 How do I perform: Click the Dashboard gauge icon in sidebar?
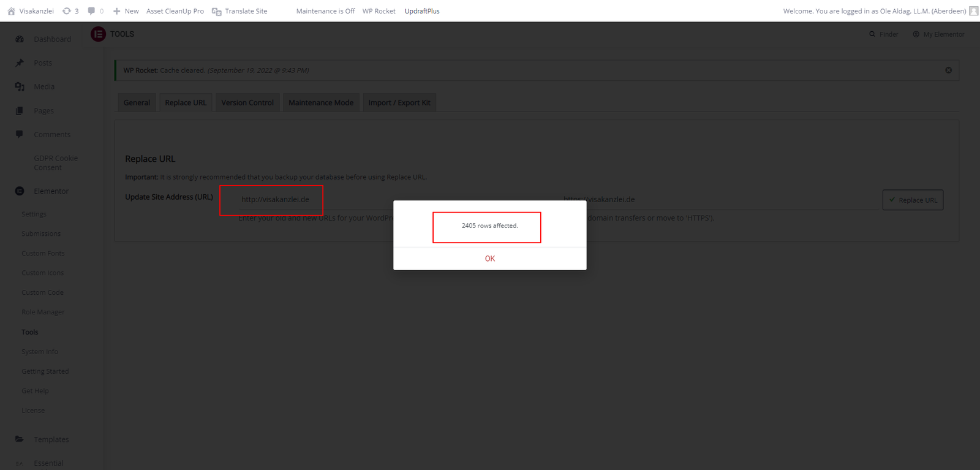click(20, 39)
